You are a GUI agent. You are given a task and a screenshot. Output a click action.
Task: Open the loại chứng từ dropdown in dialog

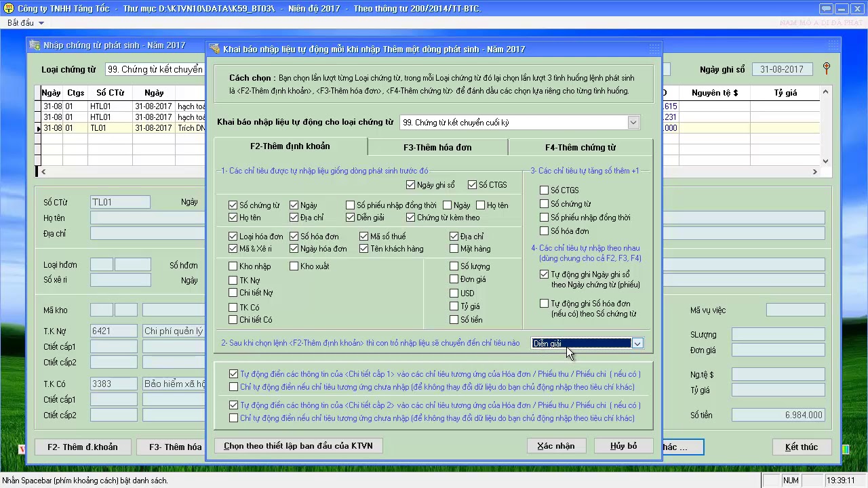click(x=633, y=123)
